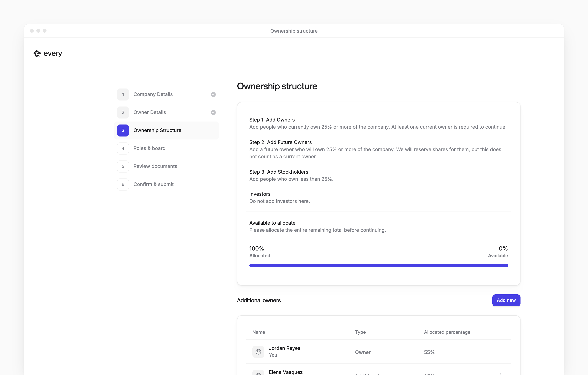Click the Available to allocate heading
Viewport: 588px width, 375px height.
tap(272, 223)
